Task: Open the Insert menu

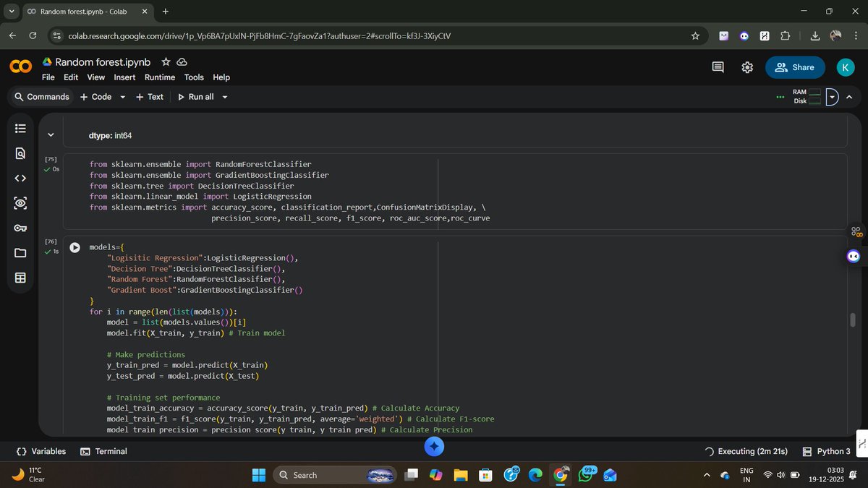Action: (124, 77)
